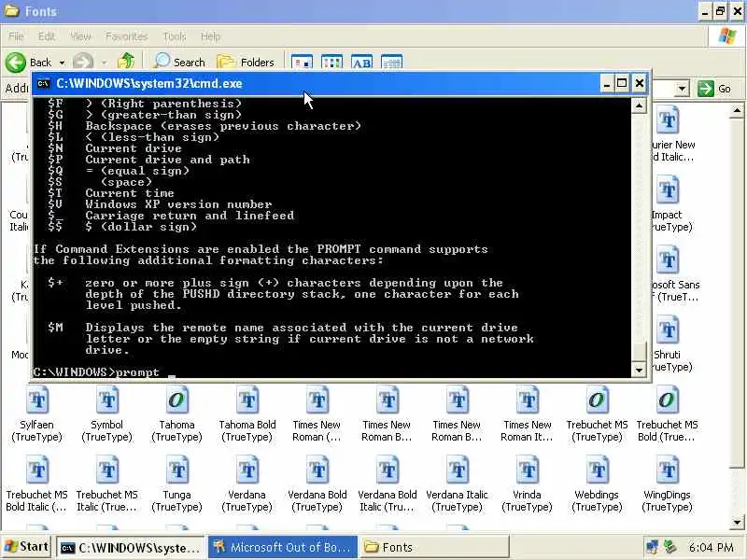This screenshot has height=560, width=747.
Task: Switch to Microsoft Out of Bo... taskbar button
Action: [x=282, y=548]
